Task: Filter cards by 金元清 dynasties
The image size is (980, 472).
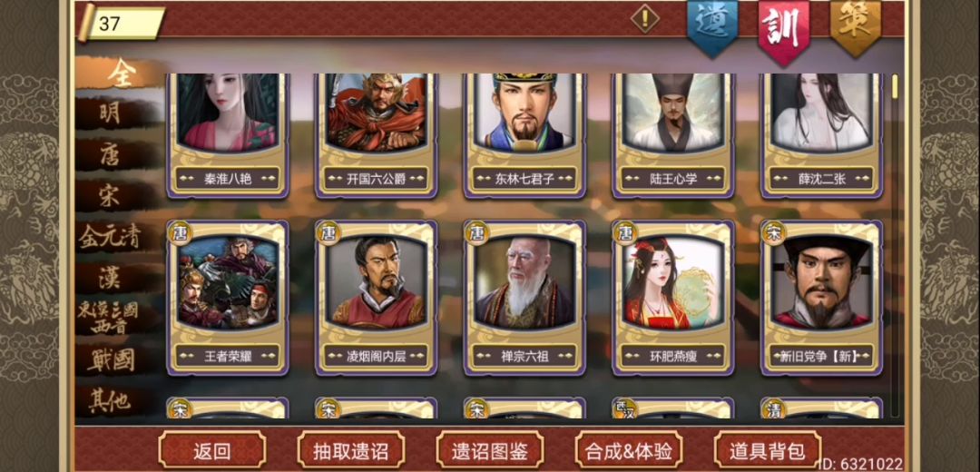Action: click(x=110, y=237)
